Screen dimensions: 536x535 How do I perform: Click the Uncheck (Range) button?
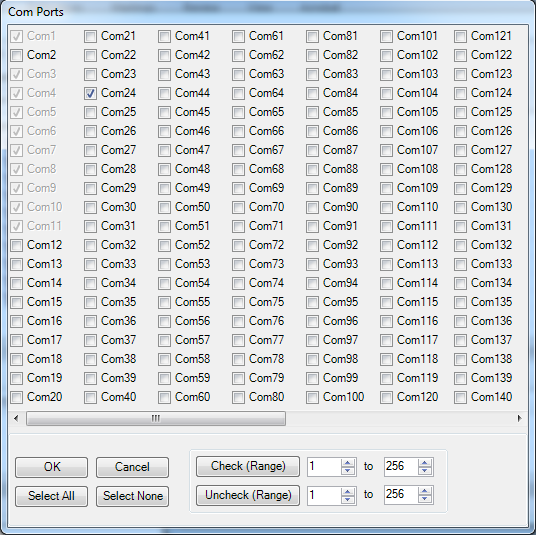tap(248, 495)
